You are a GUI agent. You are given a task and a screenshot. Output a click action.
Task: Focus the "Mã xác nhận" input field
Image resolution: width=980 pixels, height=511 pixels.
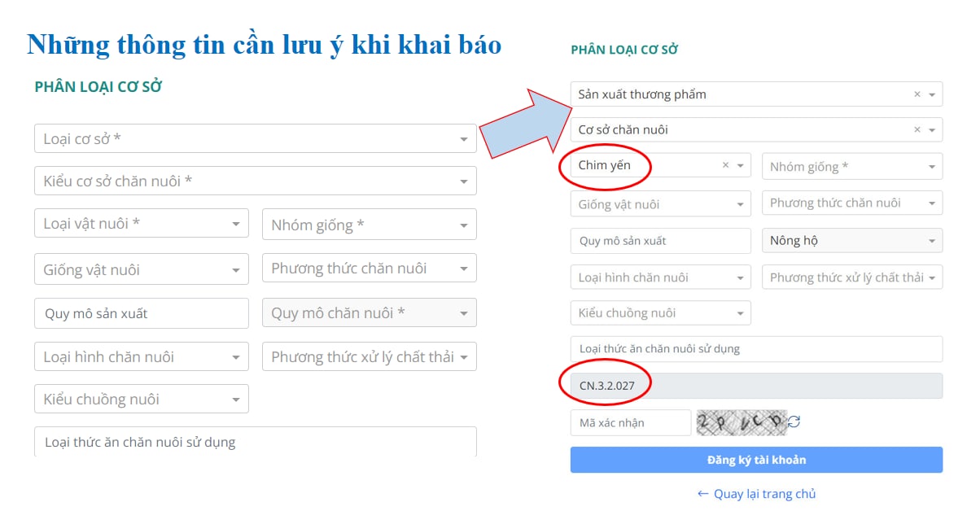pyautogui.click(x=630, y=422)
